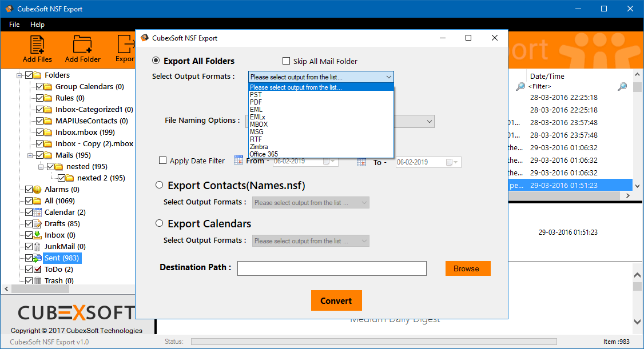The width and height of the screenshot is (644, 349).
Task: Open the Help menu
Action: pyautogui.click(x=37, y=25)
